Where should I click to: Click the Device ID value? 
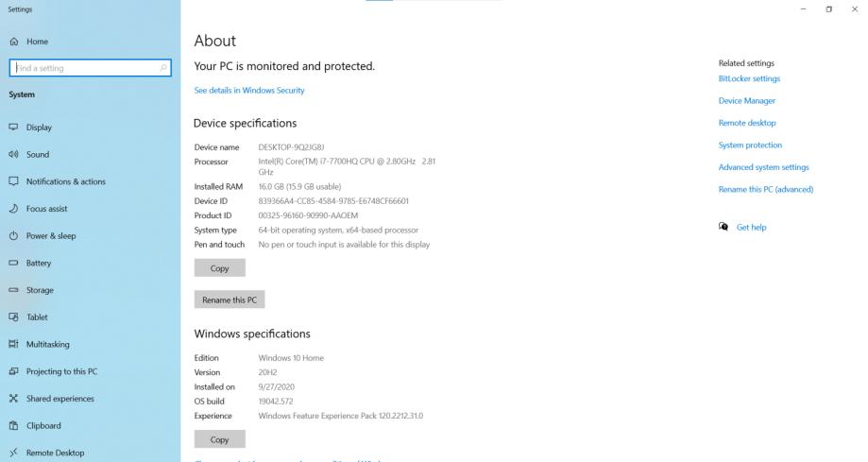pyautogui.click(x=333, y=201)
